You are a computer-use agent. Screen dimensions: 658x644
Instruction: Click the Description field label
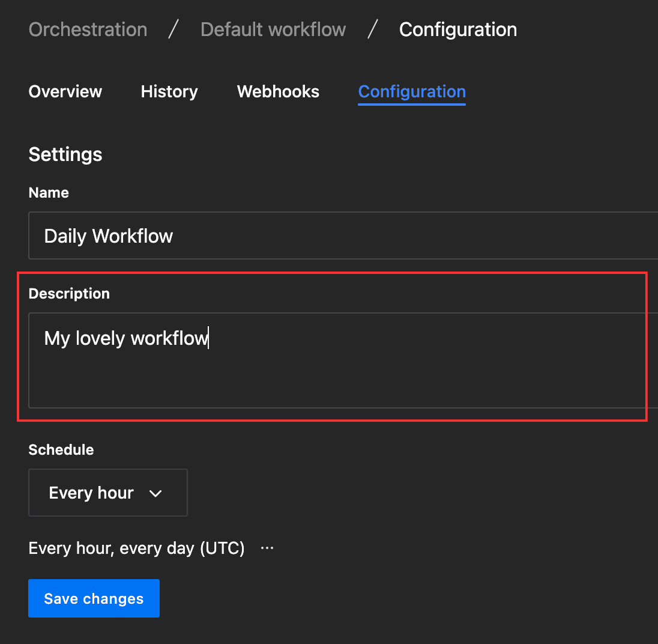[69, 294]
